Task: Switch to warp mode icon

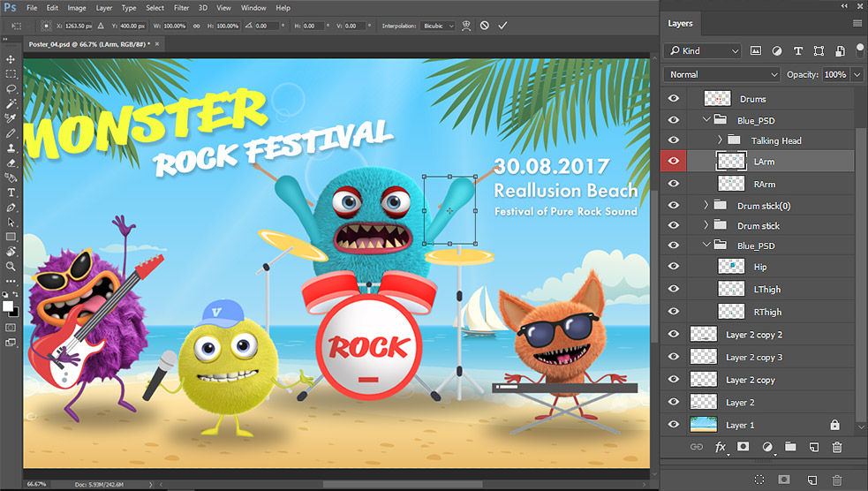Action: 466,26
